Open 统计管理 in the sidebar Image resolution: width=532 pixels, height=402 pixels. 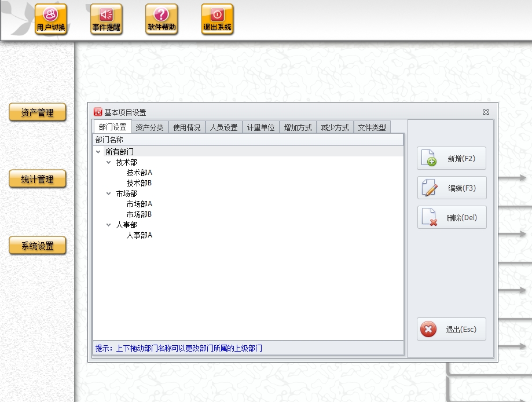(38, 180)
